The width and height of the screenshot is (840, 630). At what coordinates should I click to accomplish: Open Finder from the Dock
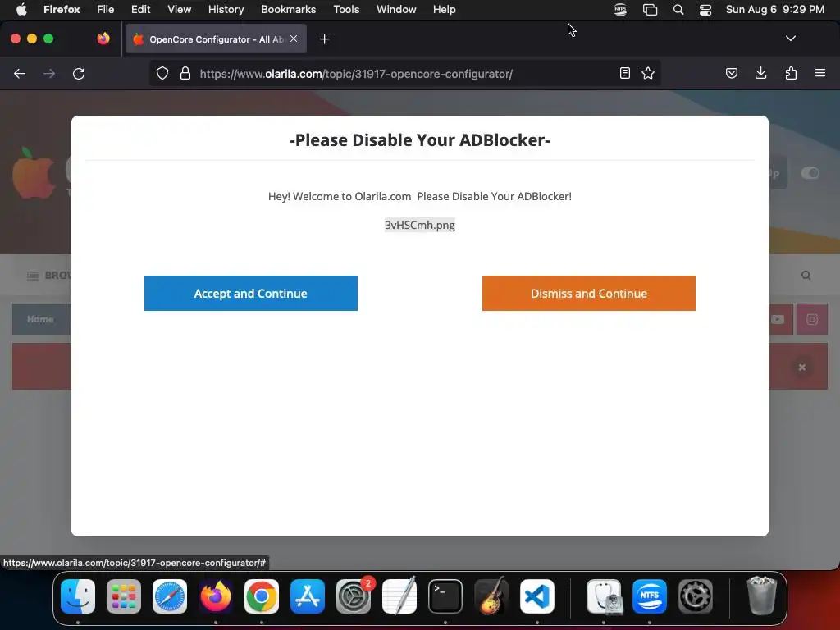[x=78, y=596]
